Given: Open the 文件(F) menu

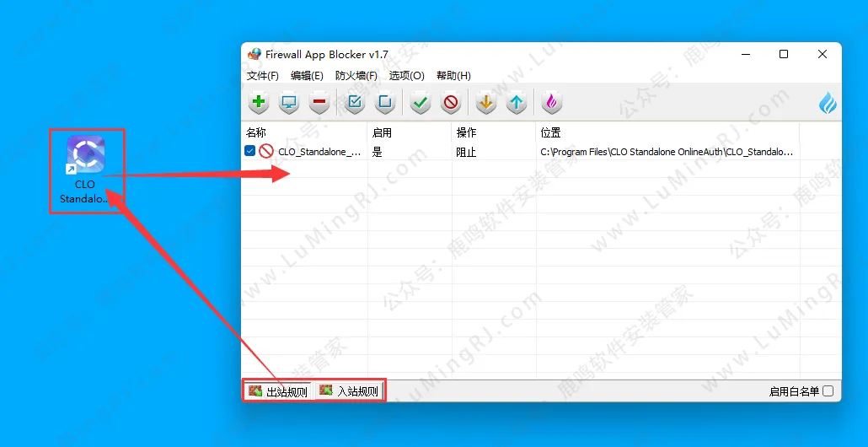Looking at the screenshot, I should click(x=263, y=76).
